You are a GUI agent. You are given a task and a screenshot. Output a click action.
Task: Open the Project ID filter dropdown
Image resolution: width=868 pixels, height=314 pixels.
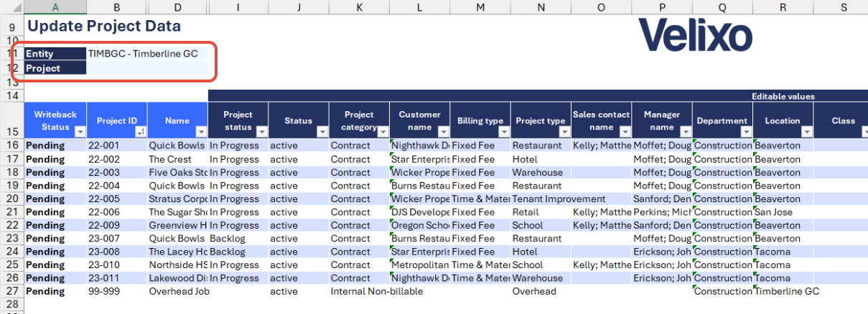141,132
